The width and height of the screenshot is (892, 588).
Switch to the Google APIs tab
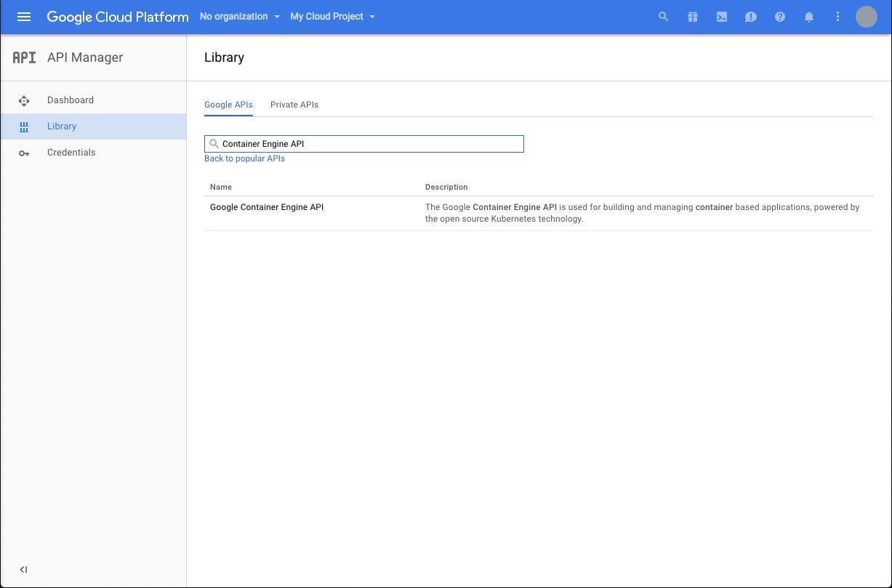point(228,105)
